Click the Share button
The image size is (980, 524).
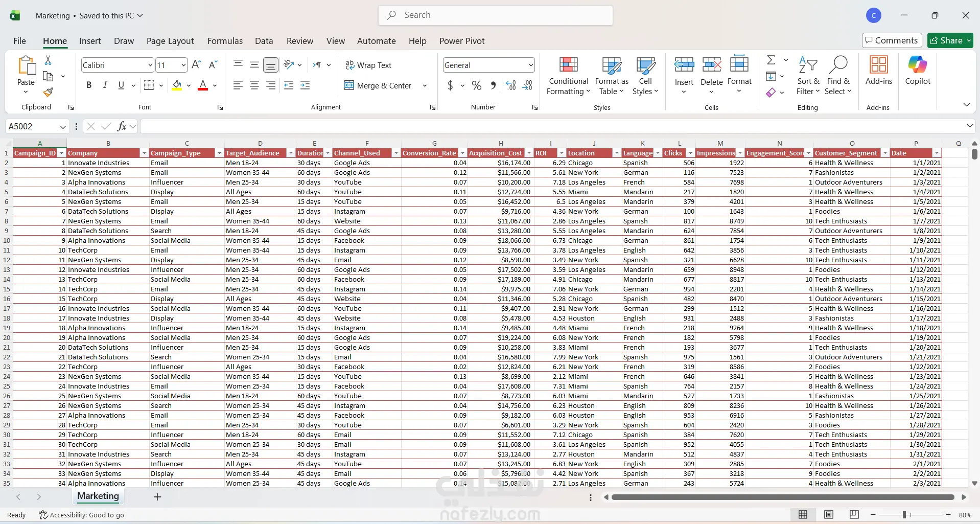click(x=950, y=40)
